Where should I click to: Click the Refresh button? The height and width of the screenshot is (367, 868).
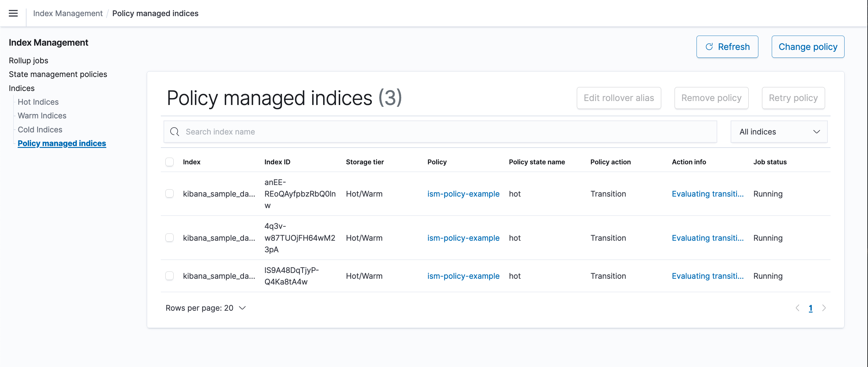tap(727, 47)
